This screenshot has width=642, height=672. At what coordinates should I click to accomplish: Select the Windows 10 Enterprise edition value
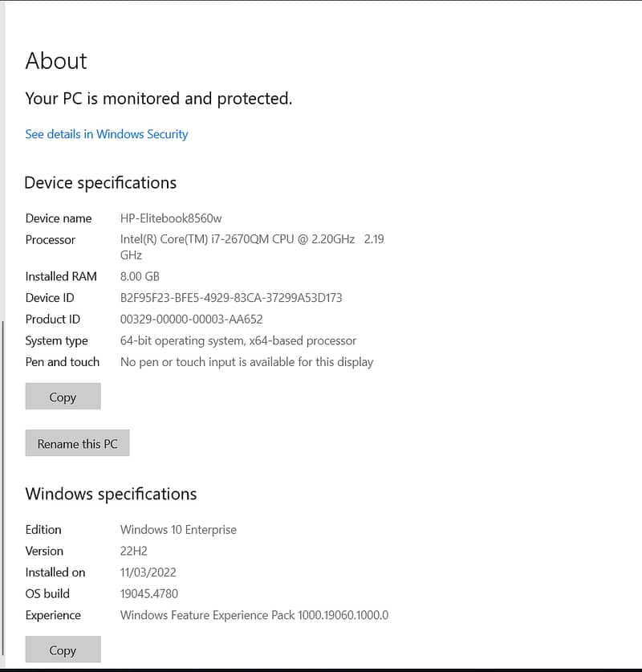point(178,530)
